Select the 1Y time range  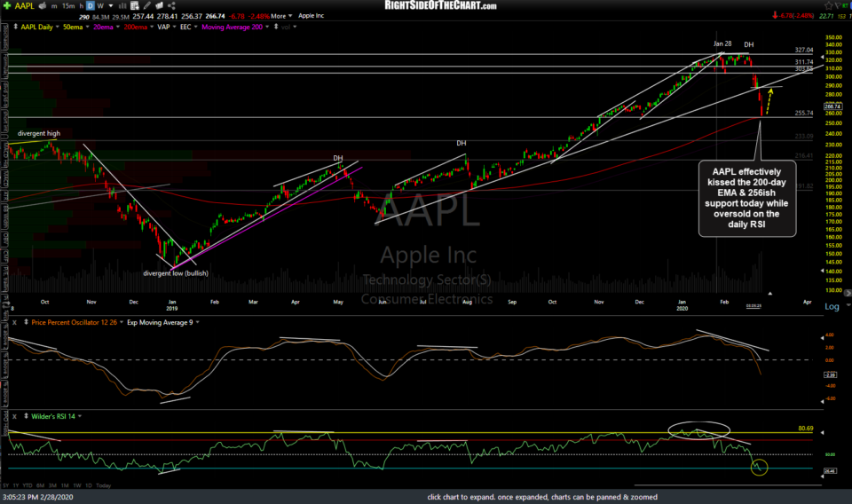click(16, 485)
